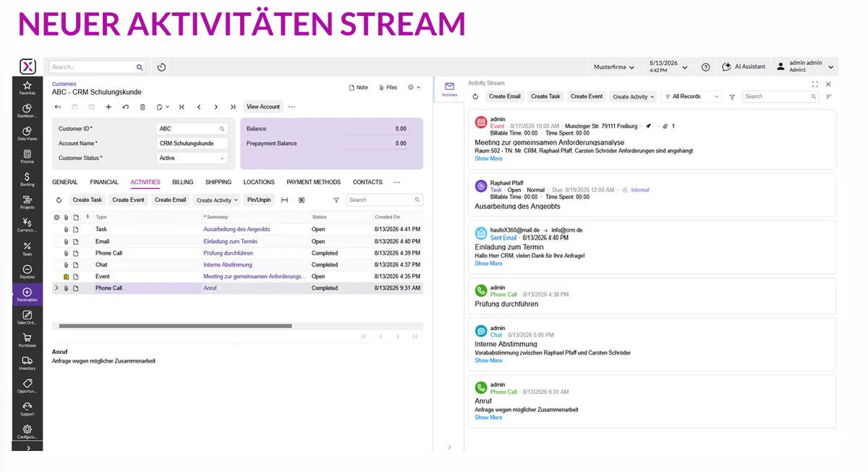Viewport: 868px width, 472px height.
Task: Open the Note button
Action: pyautogui.click(x=359, y=88)
